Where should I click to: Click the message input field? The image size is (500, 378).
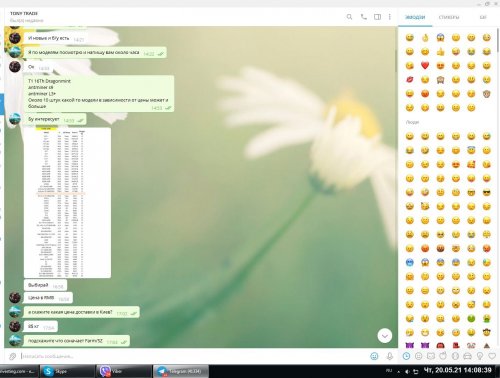click(x=193, y=356)
